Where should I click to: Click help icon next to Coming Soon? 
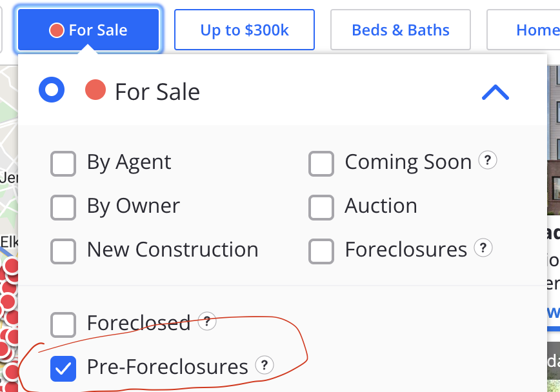(488, 160)
